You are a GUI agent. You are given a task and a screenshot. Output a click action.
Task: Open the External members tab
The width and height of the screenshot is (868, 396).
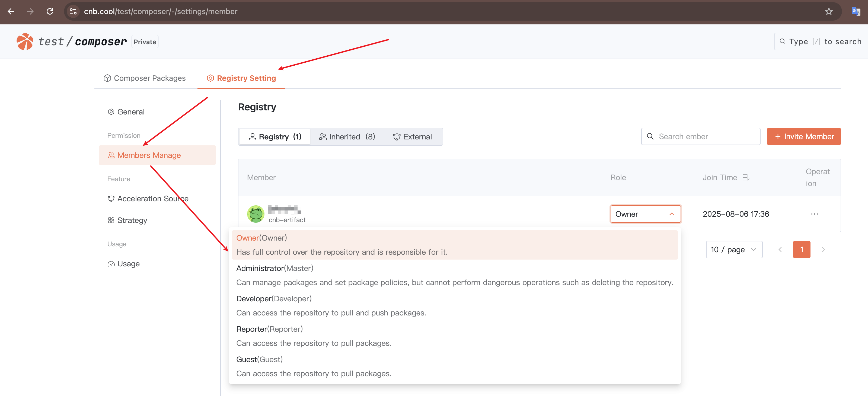point(412,137)
